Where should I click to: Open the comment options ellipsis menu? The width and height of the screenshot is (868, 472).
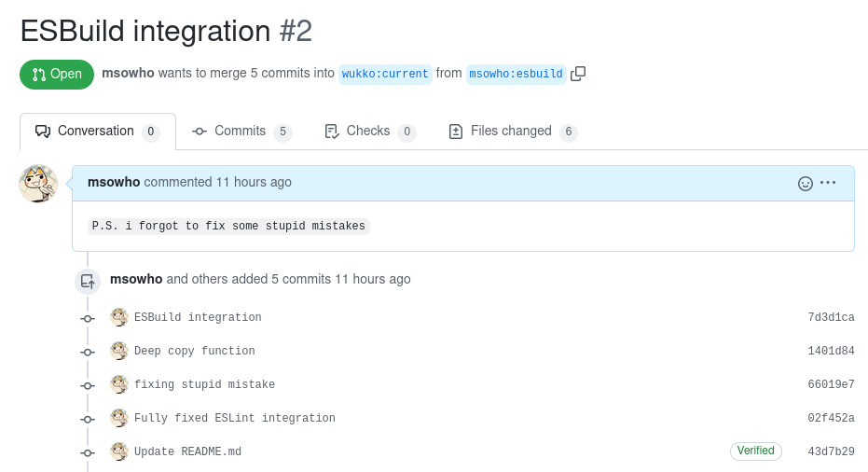(x=828, y=183)
